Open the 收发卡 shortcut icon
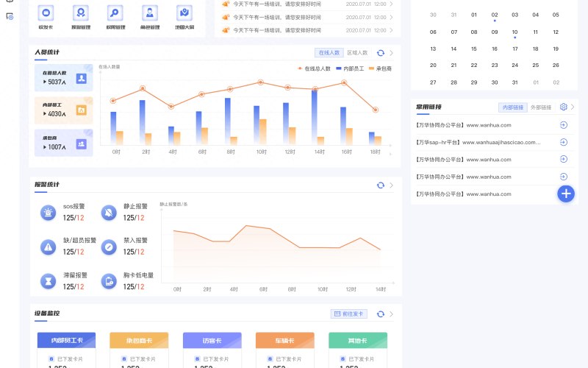The image size is (588, 368). (46, 13)
